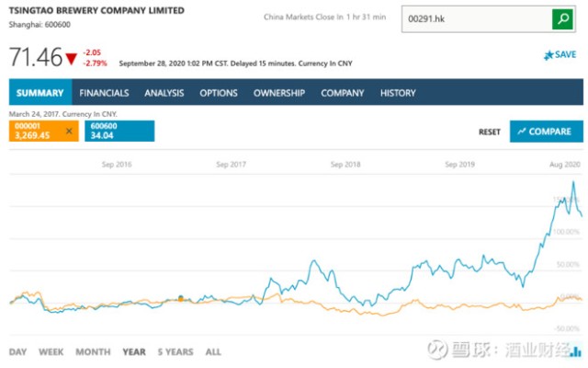Screen dimensions: 588x368
Task: Click the -2.05 price change value
Action: (x=92, y=52)
